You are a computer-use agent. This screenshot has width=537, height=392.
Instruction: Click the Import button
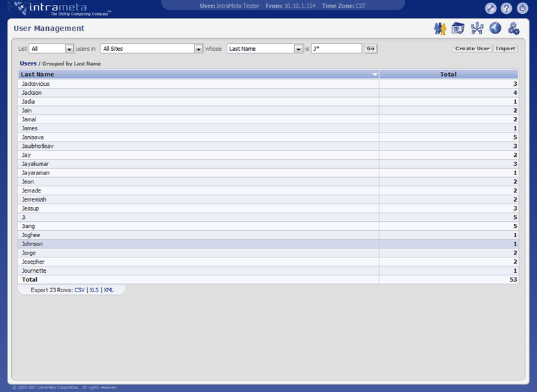[505, 49]
